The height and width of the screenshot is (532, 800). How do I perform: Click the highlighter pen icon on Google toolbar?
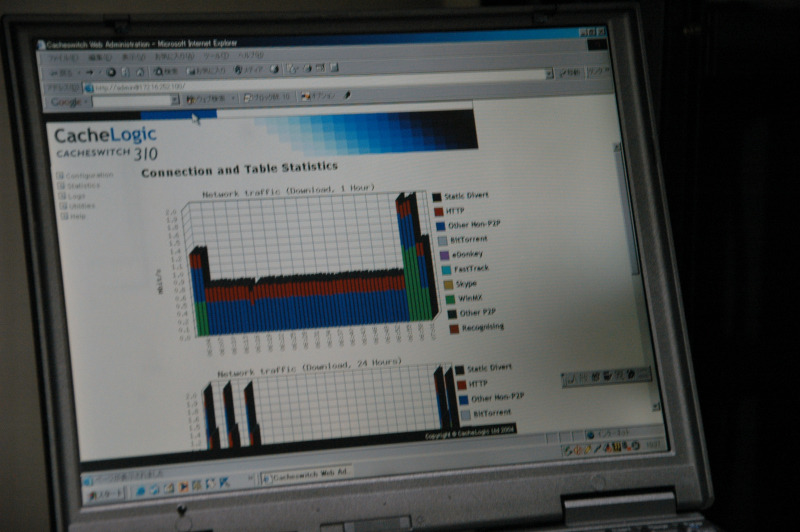pyautogui.click(x=347, y=95)
